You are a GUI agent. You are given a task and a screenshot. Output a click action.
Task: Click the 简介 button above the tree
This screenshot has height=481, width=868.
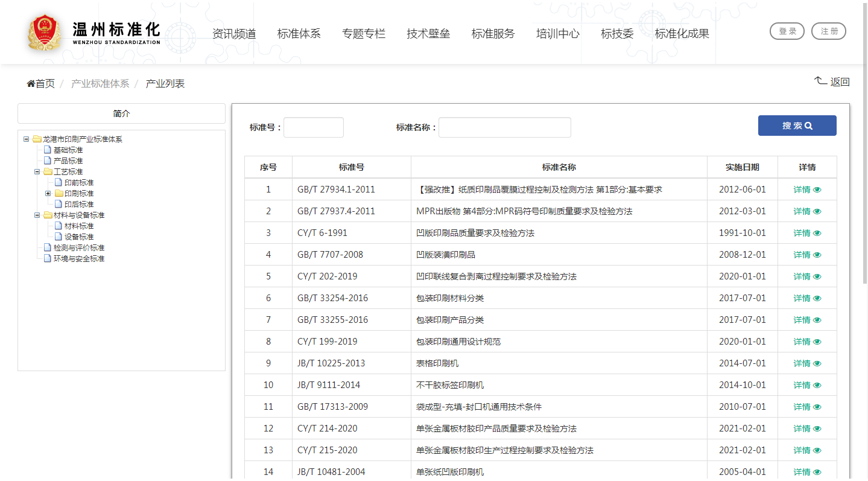click(121, 113)
